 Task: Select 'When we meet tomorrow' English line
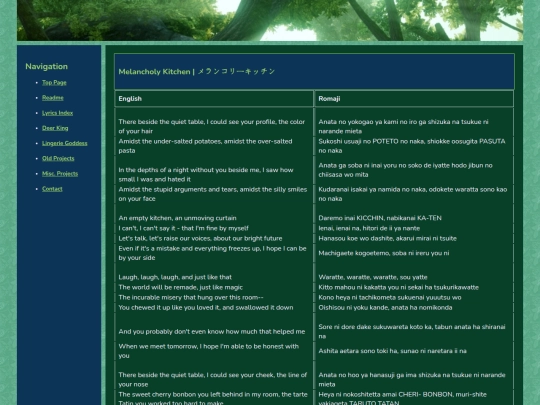tap(209, 351)
